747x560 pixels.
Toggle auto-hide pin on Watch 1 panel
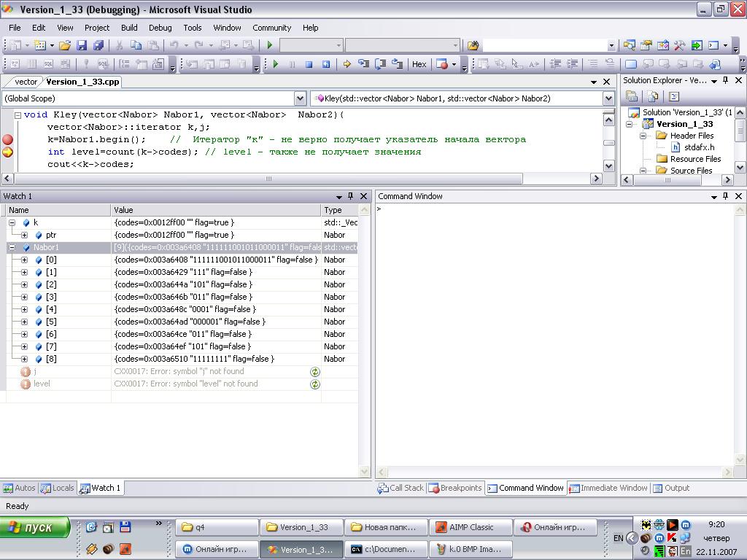351,196
